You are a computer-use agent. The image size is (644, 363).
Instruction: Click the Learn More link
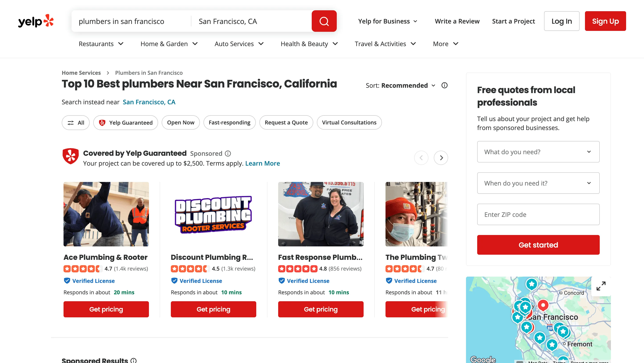point(263,163)
